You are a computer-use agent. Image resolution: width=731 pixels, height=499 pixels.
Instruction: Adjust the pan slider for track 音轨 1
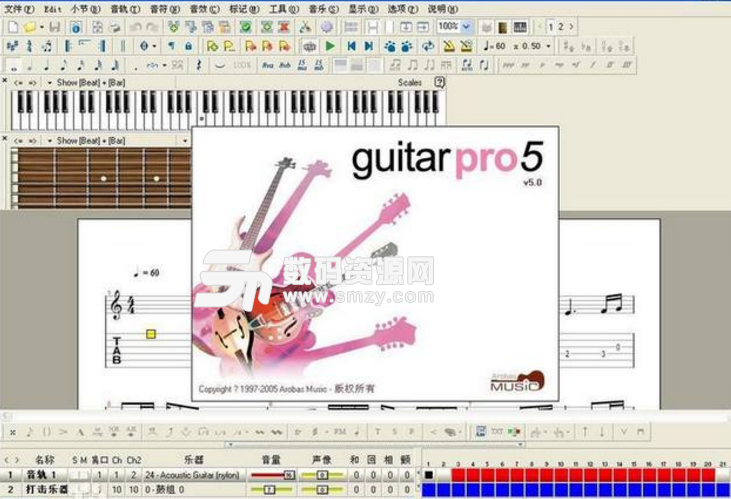coord(322,475)
